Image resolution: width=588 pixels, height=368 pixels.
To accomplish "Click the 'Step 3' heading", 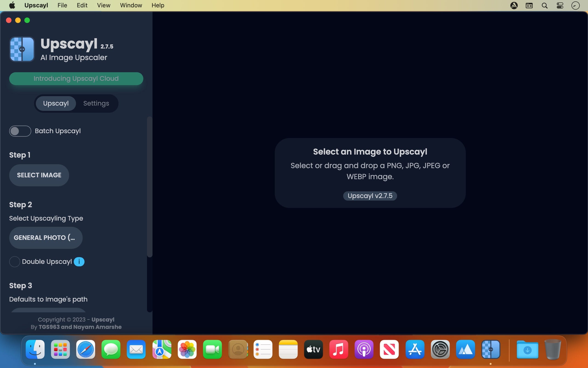I will pos(21,285).
